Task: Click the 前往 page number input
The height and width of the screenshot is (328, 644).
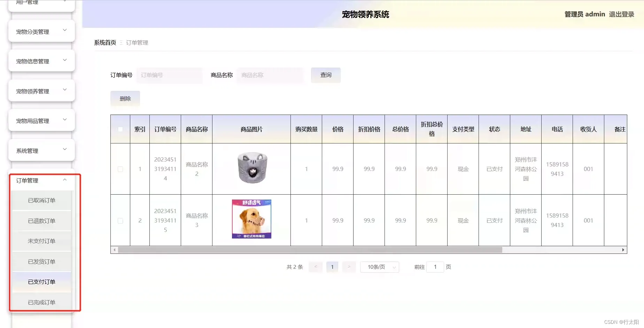Action: [435, 267]
